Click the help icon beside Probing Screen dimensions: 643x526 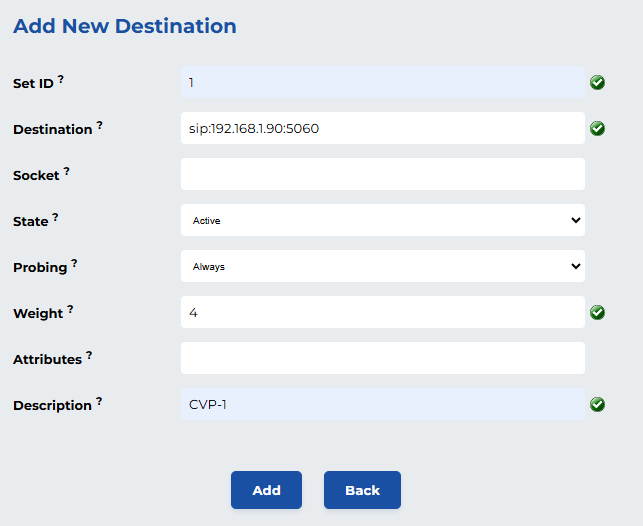(74, 263)
